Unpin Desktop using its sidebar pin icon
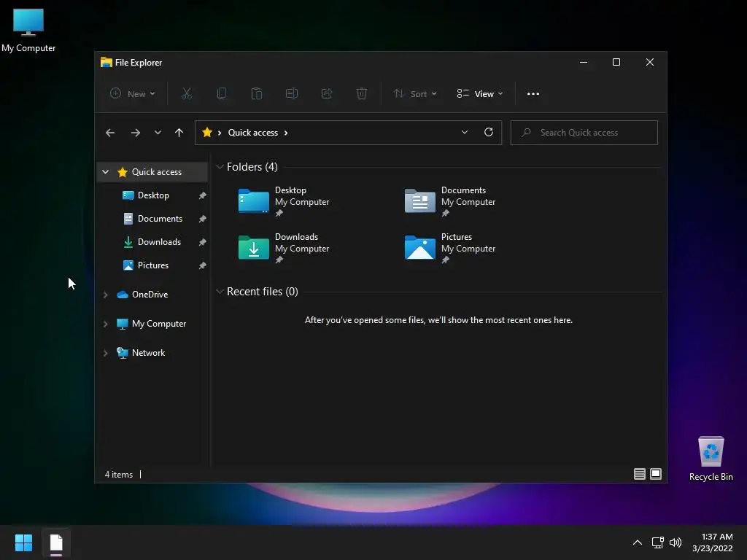Viewport: 747px width, 560px height. [203, 195]
